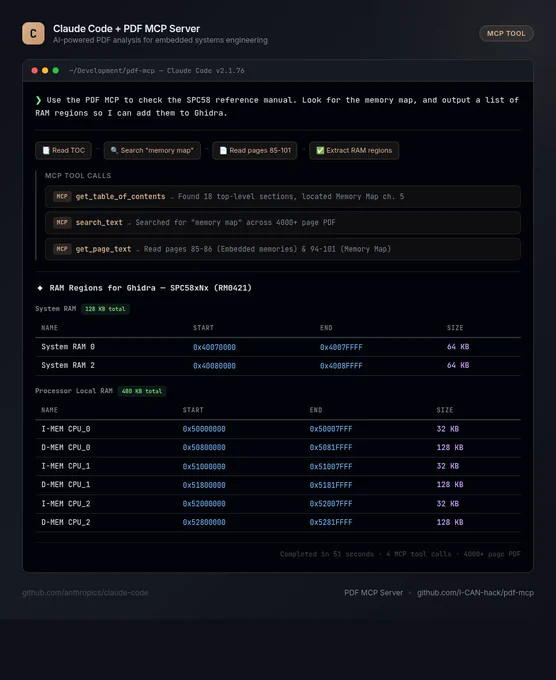The image size is (556, 680).
Task: Click the MCP badge beside search_text
Action: coord(62,222)
